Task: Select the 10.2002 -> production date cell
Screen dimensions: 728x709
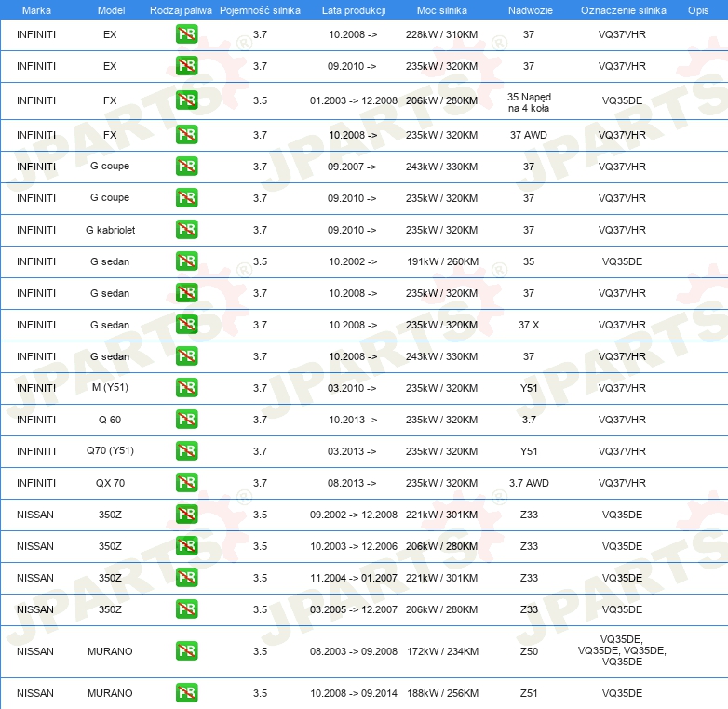Action: pos(353,261)
